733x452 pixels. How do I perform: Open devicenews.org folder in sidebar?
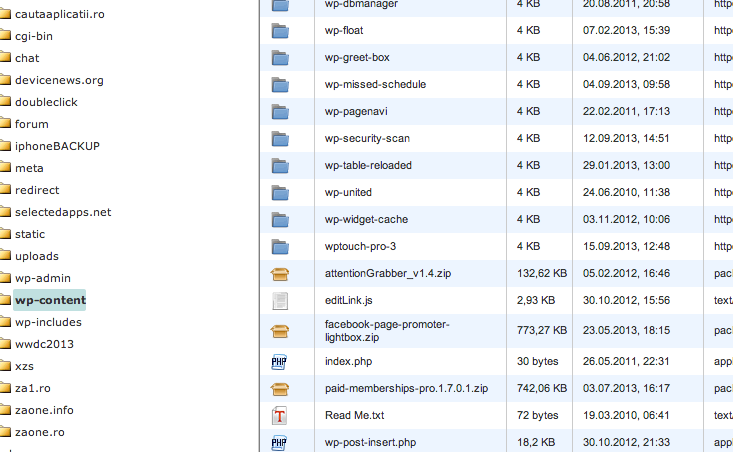coord(59,80)
